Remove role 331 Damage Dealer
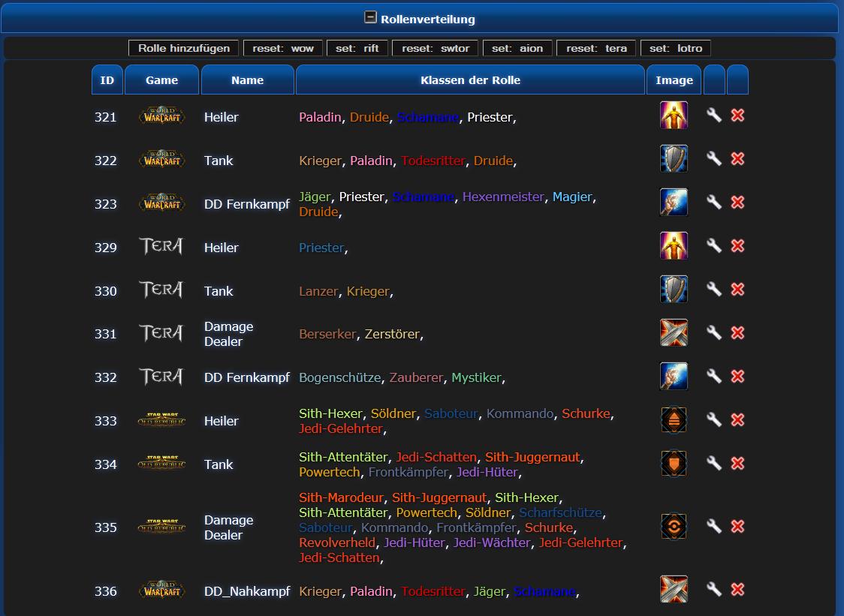Screen dimensions: 844x616 click(x=737, y=332)
